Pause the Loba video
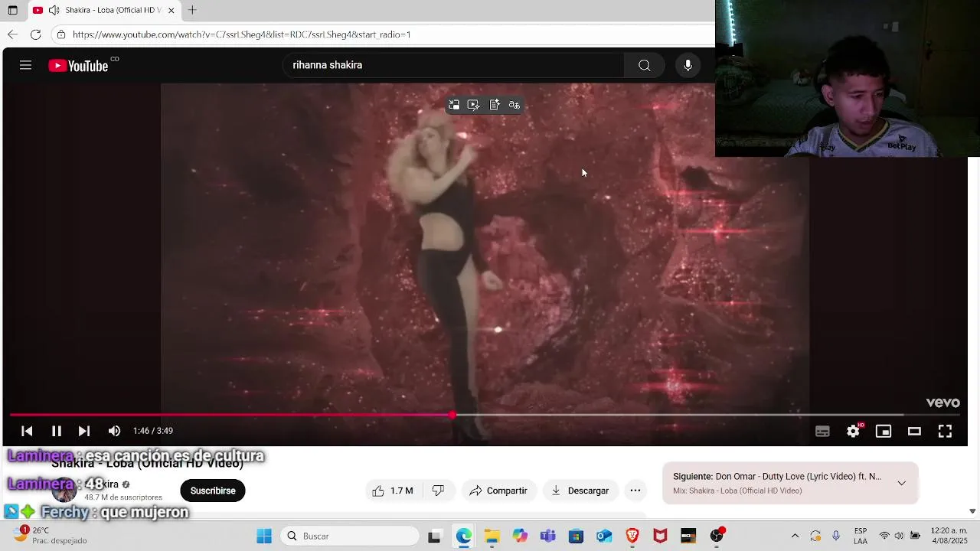This screenshot has height=551, width=980. [56, 431]
